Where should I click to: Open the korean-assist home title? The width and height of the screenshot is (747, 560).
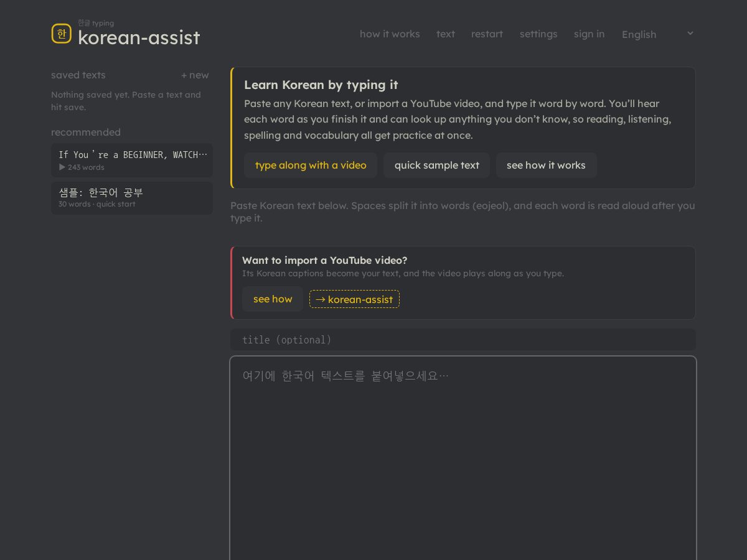click(x=139, y=38)
